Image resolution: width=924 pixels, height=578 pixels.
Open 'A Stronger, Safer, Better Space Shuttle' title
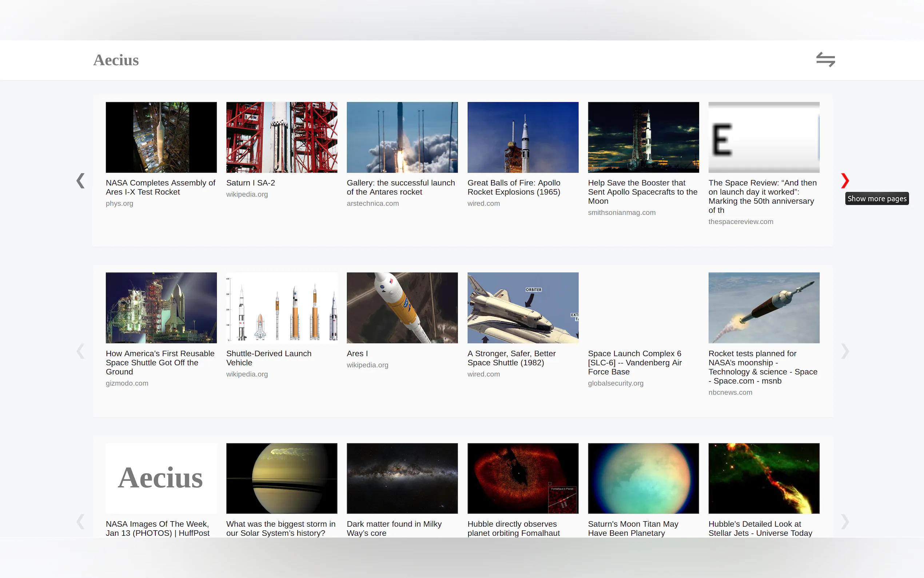511,358
